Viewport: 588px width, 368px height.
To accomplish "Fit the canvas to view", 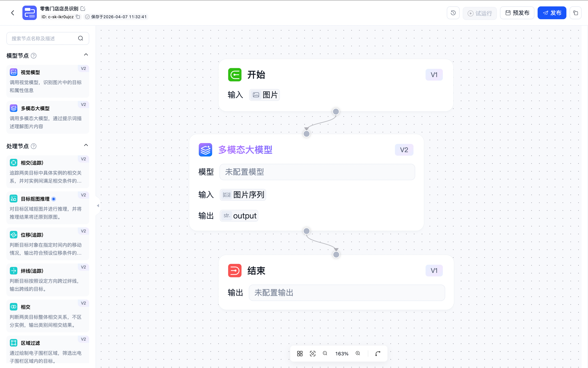I will coord(313,354).
